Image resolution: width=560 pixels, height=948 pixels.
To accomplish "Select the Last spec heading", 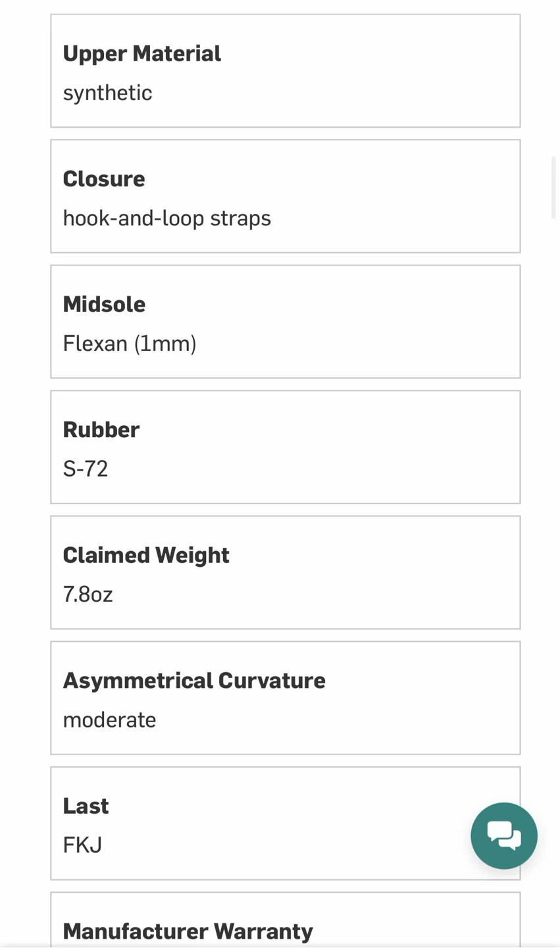I will (x=86, y=806).
